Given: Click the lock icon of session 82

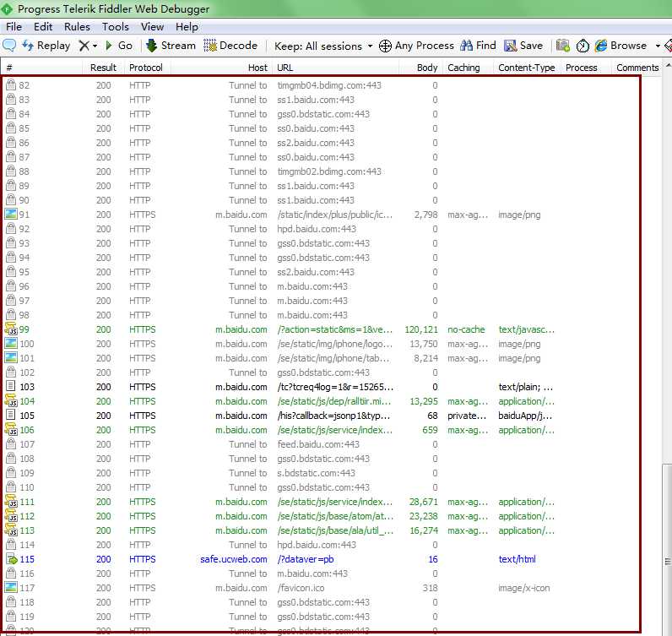Looking at the screenshot, I should tap(11, 84).
